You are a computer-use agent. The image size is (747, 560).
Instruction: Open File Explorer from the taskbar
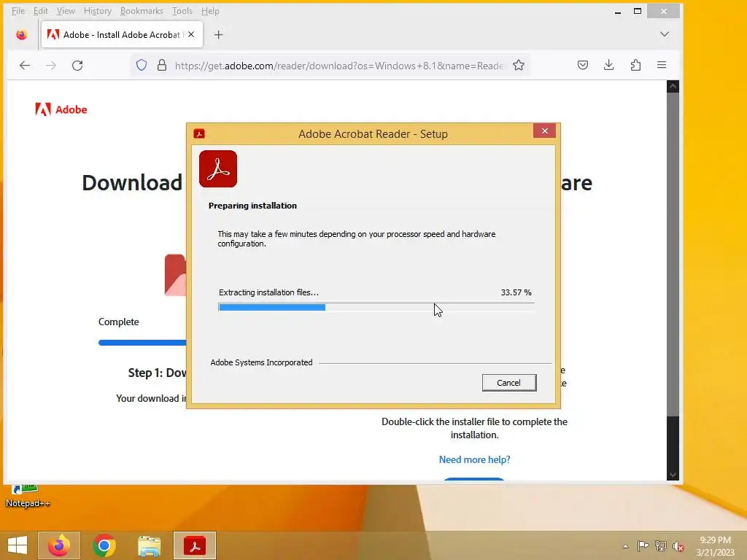(x=149, y=545)
